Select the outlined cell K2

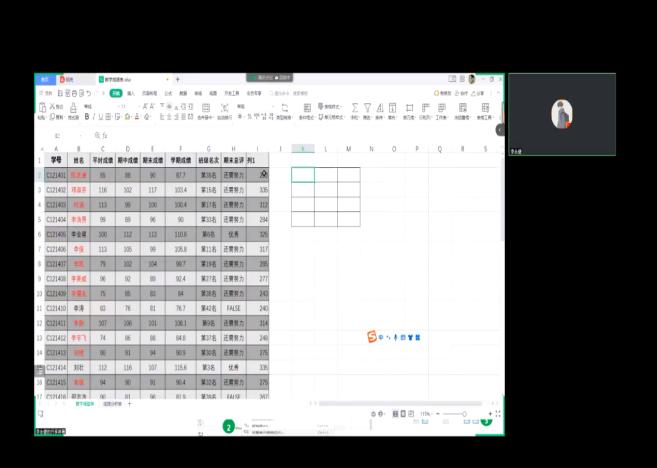pos(302,174)
